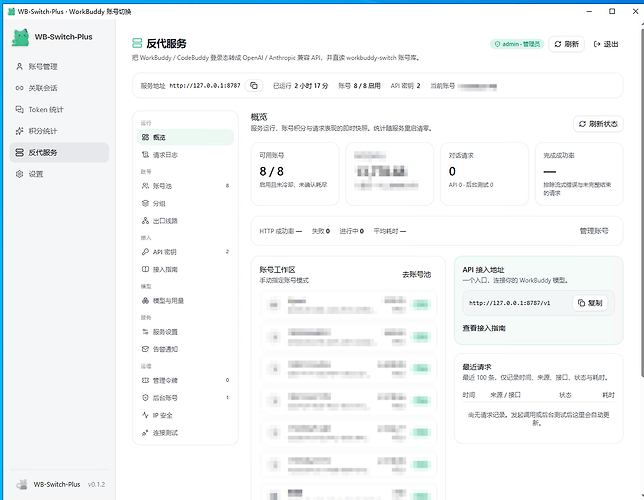Open 后台账号 in the service sub-menu

[x=185, y=398]
